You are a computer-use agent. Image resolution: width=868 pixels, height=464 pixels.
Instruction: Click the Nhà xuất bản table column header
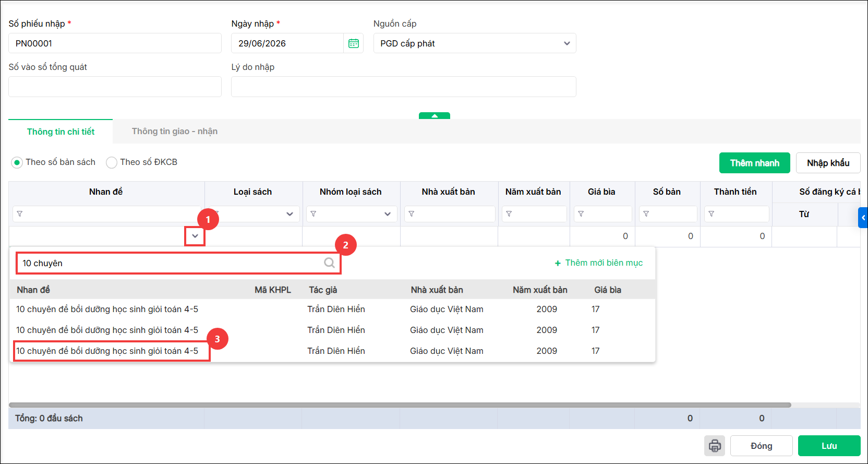pos(449,192)
